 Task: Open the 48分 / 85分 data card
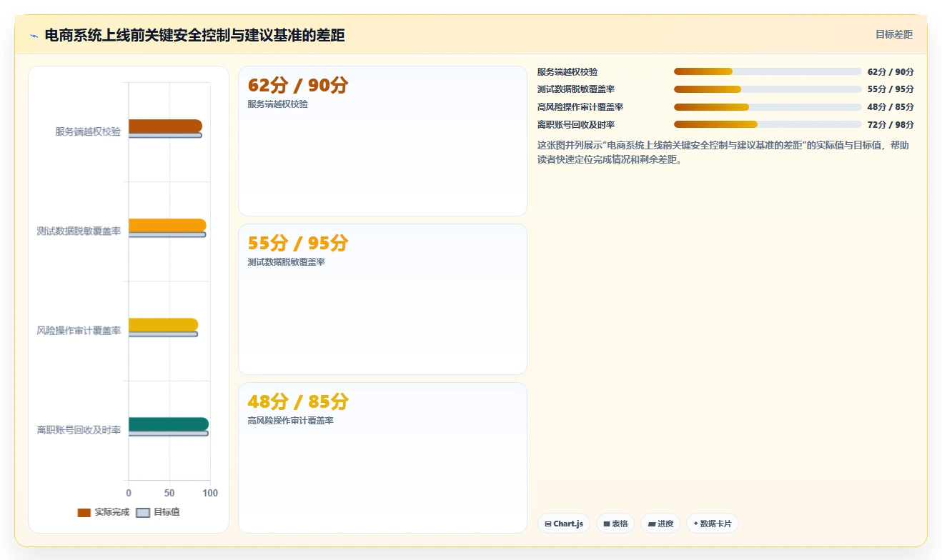[382, 458]
